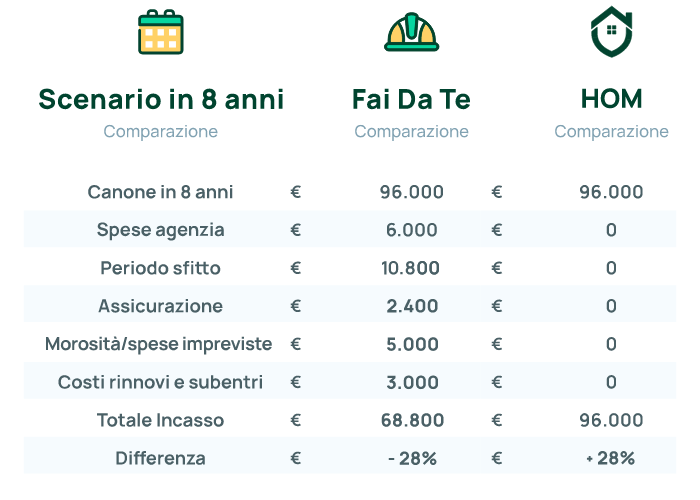Click the Comparazione subtitle under HOM
Viewport: 700px width, 500px height.
[x=611, y=132]
